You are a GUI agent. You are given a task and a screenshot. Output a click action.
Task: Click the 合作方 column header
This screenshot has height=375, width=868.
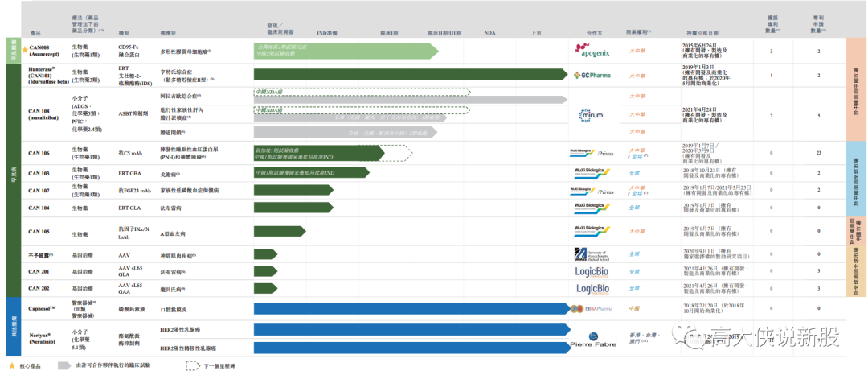pyautogui.click(x=594, y=33)
